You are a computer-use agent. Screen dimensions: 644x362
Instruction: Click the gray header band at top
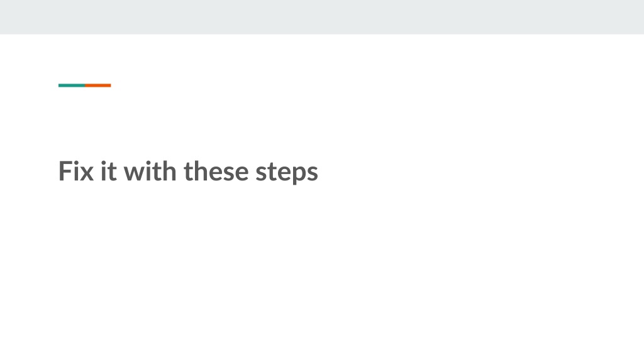coord(322,17)
